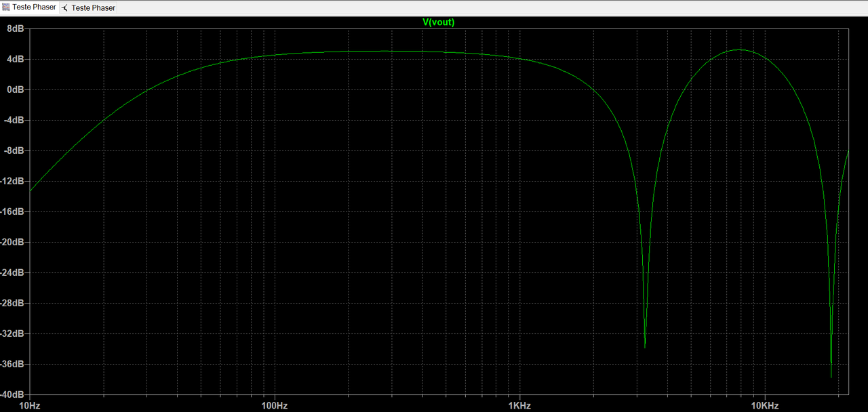Viewport: 868px width, 412px height.
Task: Select the V(vout) trace label
Action: 439,22
